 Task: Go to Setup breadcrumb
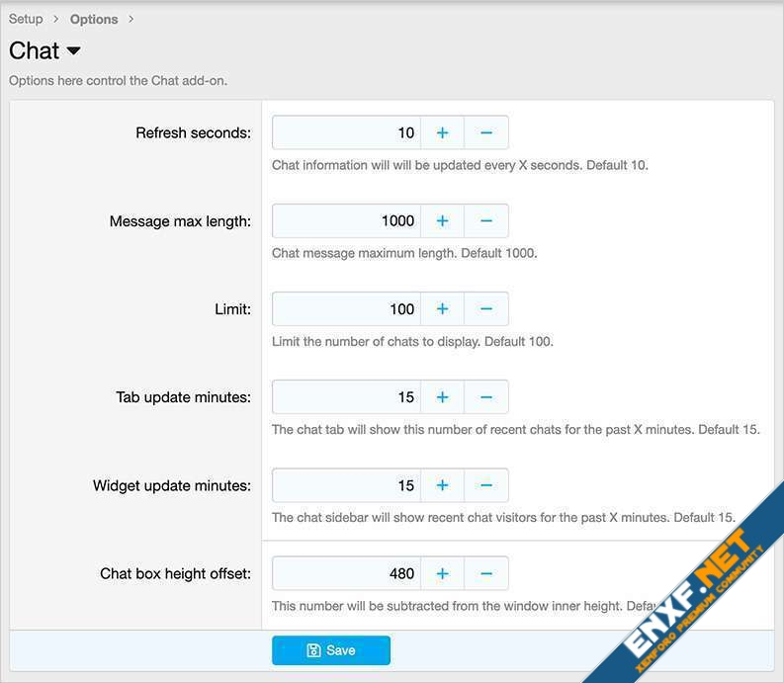click(x=26, y=19)
